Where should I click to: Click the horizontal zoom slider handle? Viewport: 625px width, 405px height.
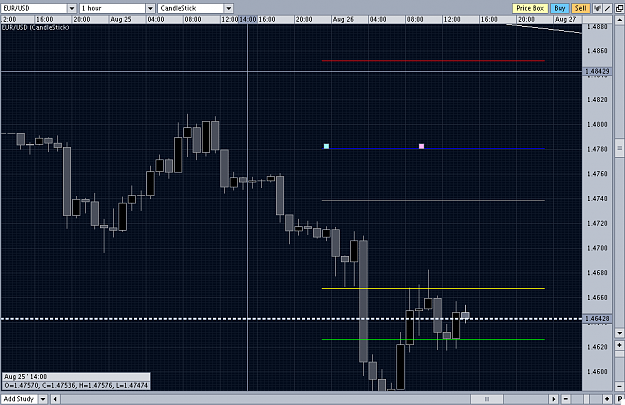pos(586,399)
